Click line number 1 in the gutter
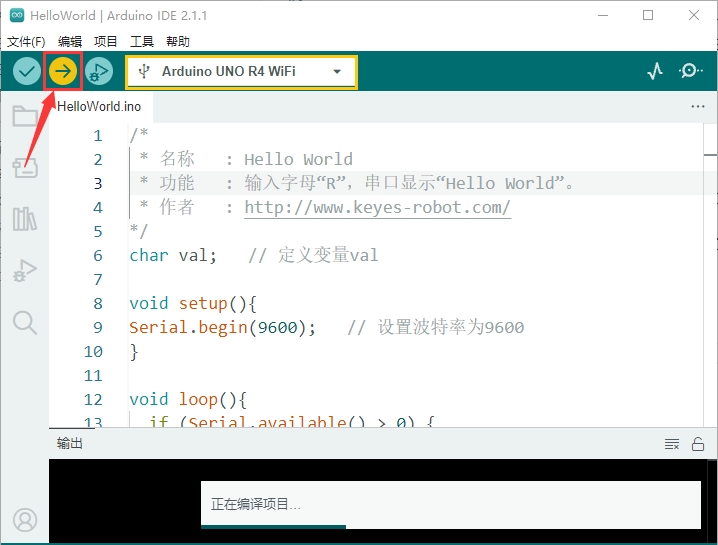This screenshot has height=545, width=718. [x=98, y=136]
